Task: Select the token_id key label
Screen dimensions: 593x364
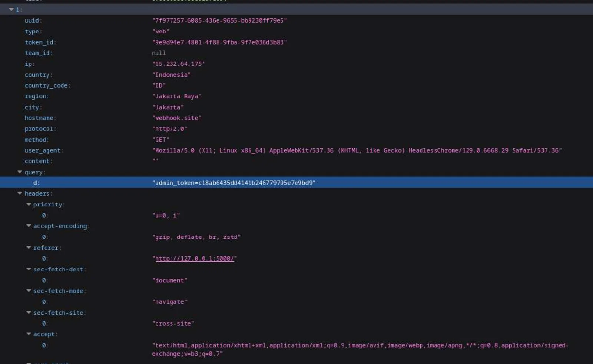Action: click(x=40, y=42)
